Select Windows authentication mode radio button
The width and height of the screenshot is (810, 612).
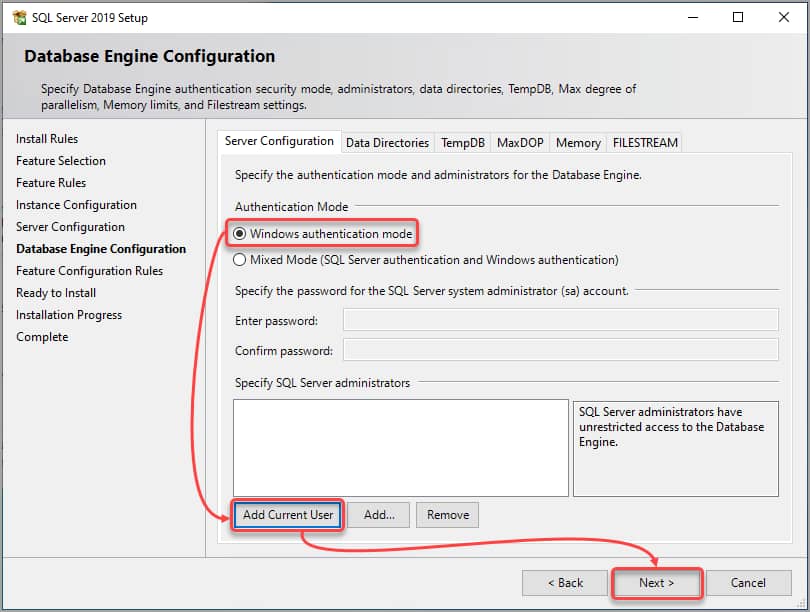click(240, 234)
